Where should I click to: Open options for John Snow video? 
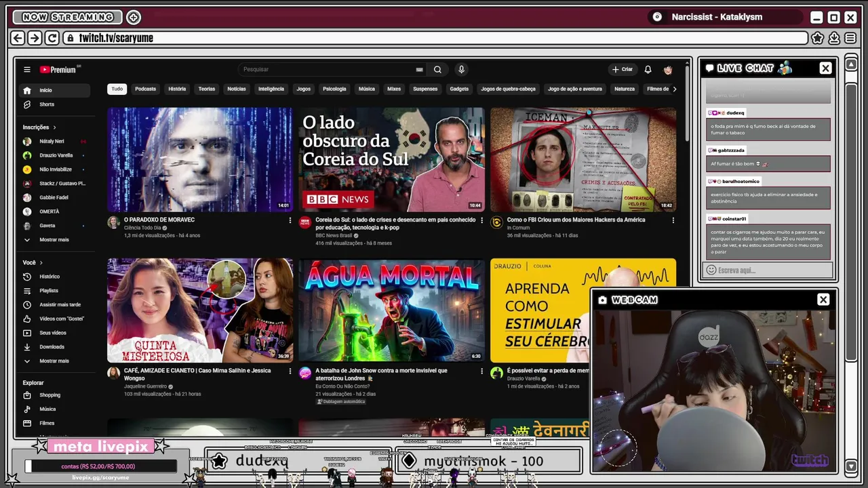481,371
